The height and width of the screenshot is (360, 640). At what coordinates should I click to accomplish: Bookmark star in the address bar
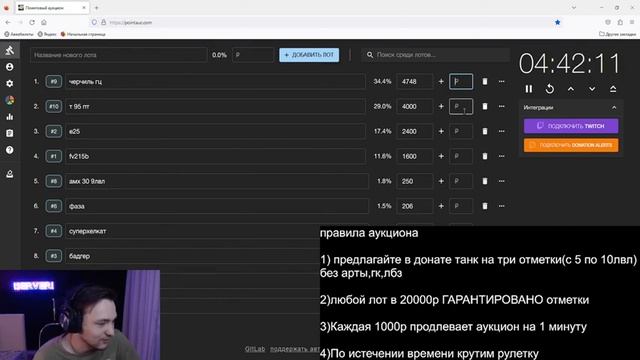558,22
